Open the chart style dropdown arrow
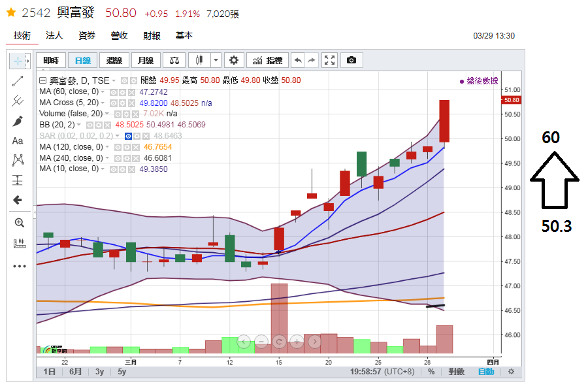The image size is (588, 392). tap(215, 60)
